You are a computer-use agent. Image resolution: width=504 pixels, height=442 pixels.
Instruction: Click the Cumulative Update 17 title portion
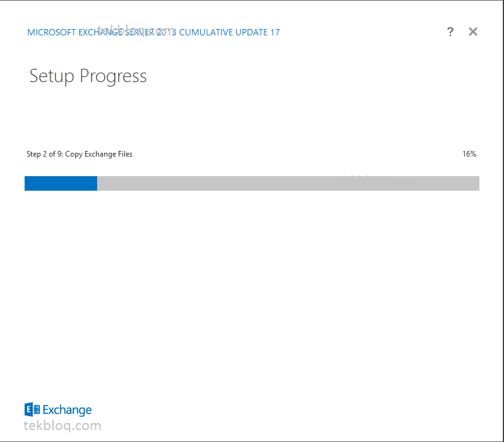tap(230, 32)
